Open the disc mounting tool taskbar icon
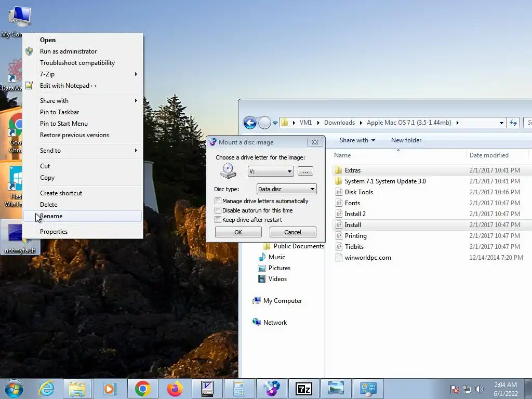The width and height of the screenshot is (532, 399). tap(272, 389)
